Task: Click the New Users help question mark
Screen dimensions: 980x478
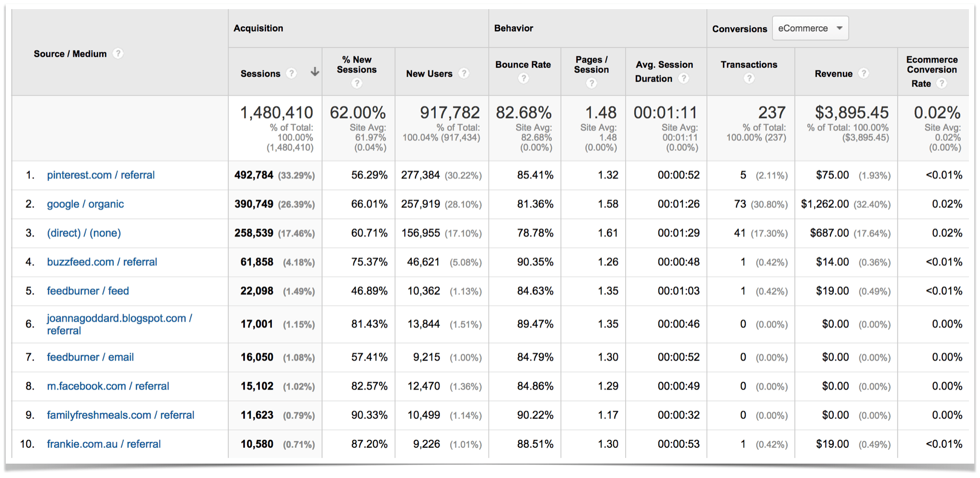Action: pyautogui.click(x=464, y=74)
